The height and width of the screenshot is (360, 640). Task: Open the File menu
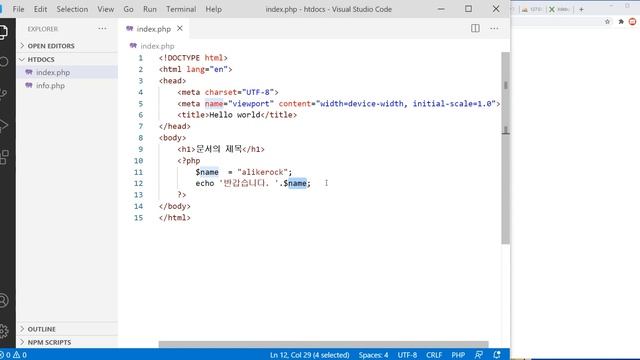(x=18, y=9)
